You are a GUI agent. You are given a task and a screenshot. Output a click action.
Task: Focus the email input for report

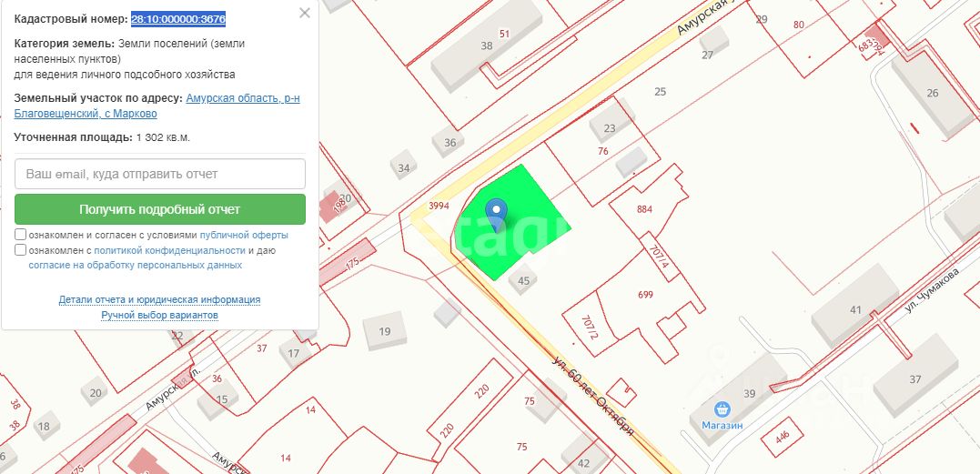click(x=160, y=174)
